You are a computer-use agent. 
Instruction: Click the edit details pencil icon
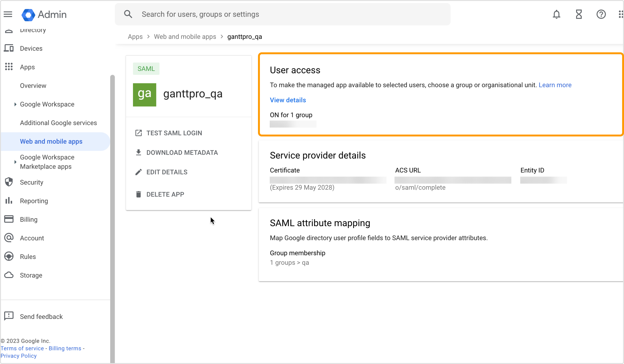(x=138, y=172)
